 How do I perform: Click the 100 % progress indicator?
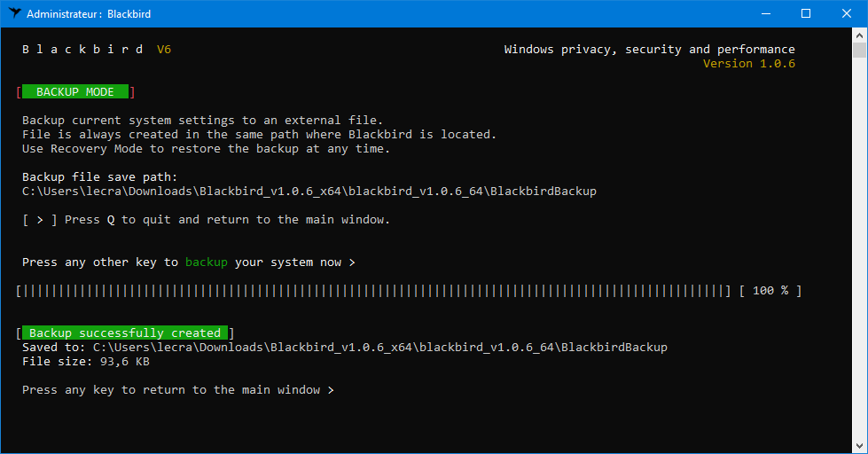point(770,291)
